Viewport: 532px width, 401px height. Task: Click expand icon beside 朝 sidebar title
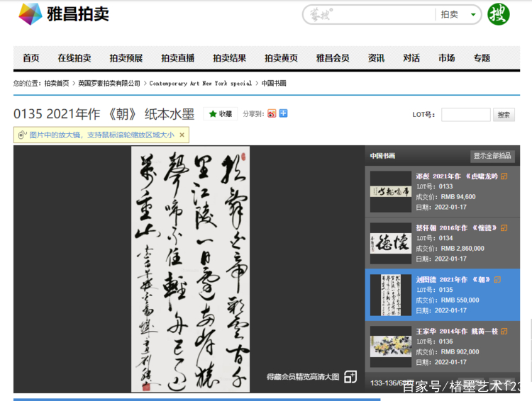click(x=497, y=280)
